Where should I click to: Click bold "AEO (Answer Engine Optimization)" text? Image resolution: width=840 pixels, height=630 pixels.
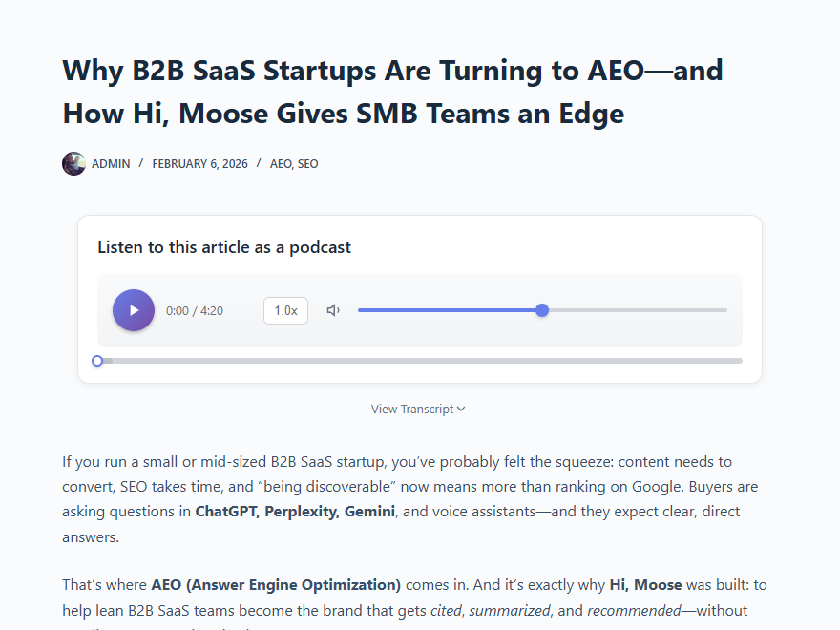(x=276, y=584)
